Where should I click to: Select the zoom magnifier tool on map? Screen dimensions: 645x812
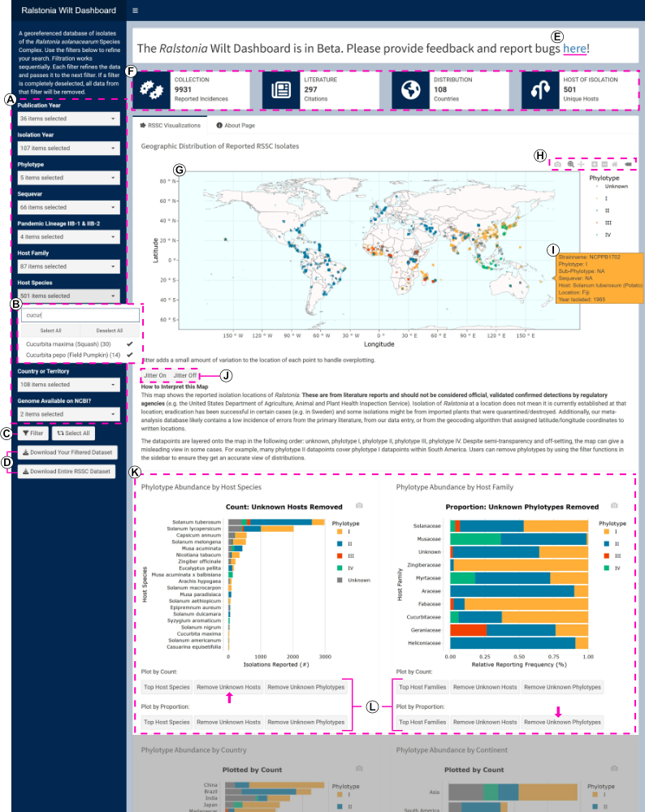coord(571,164)
